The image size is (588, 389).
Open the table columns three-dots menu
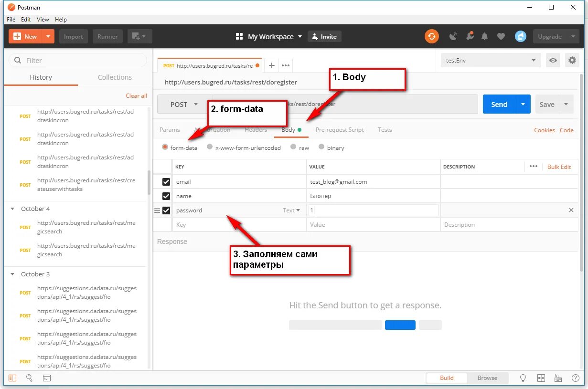pyautogui.click(x=533, y=167)
